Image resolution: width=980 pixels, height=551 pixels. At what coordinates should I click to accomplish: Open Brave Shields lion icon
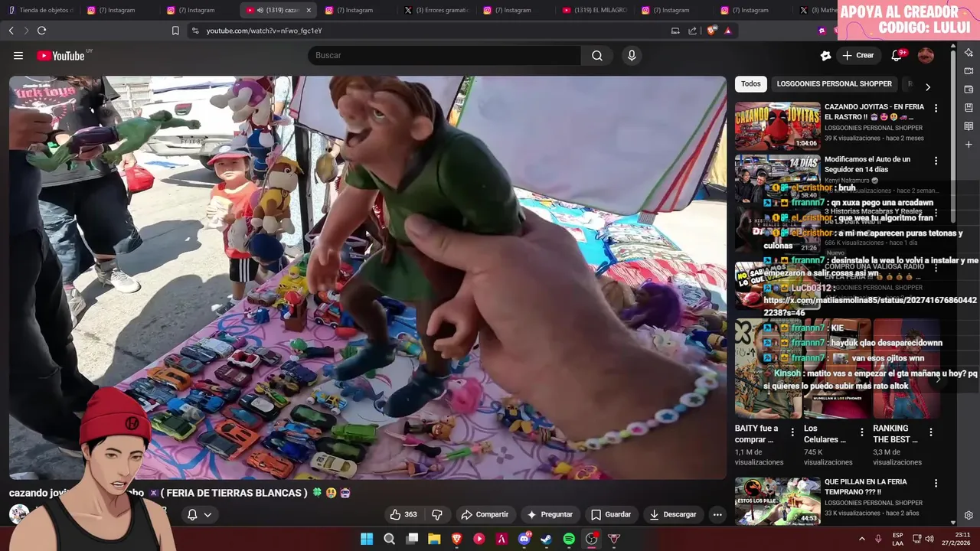click(711, 31)
